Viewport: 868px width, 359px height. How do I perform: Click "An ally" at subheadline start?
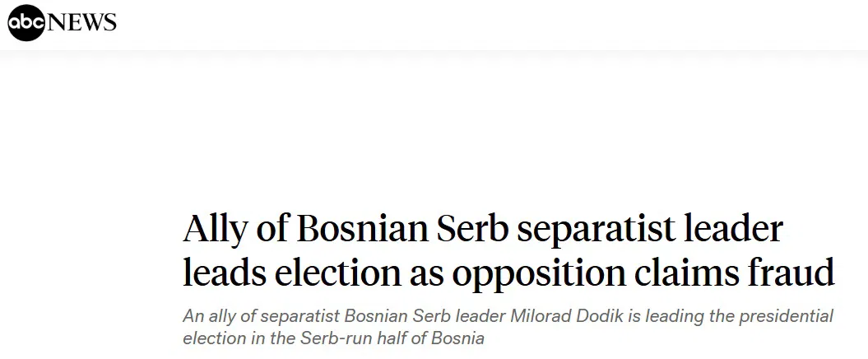tap(205, 316)
